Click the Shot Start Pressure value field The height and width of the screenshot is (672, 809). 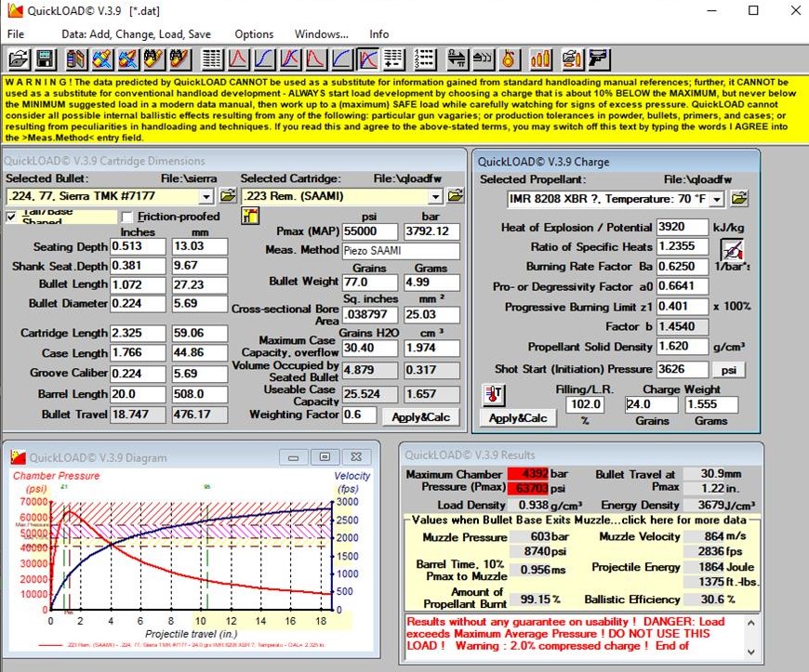click(683, 369)
